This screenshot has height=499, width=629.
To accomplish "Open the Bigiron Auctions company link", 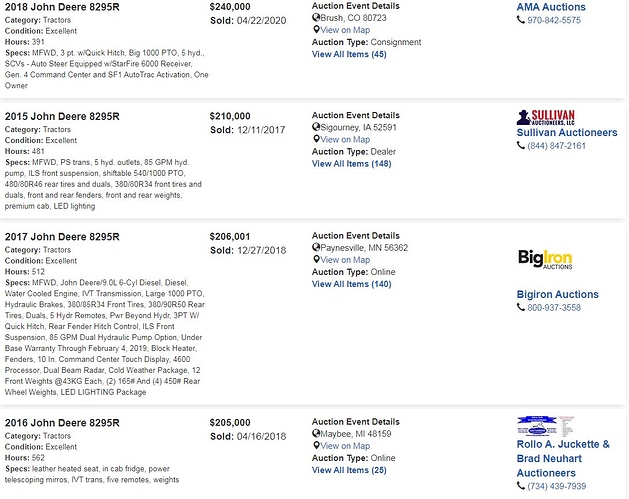I will coord(557,295).
